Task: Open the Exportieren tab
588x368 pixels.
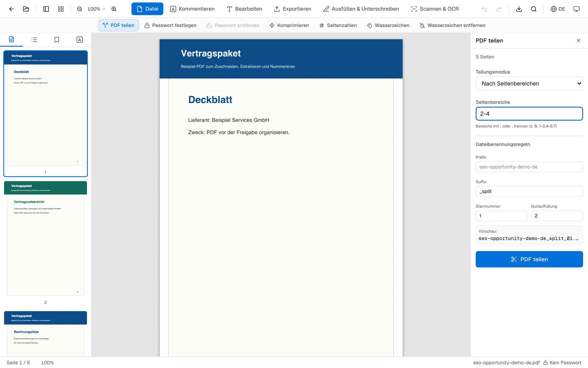Action: pyautogui.click(x=292, y=9)
